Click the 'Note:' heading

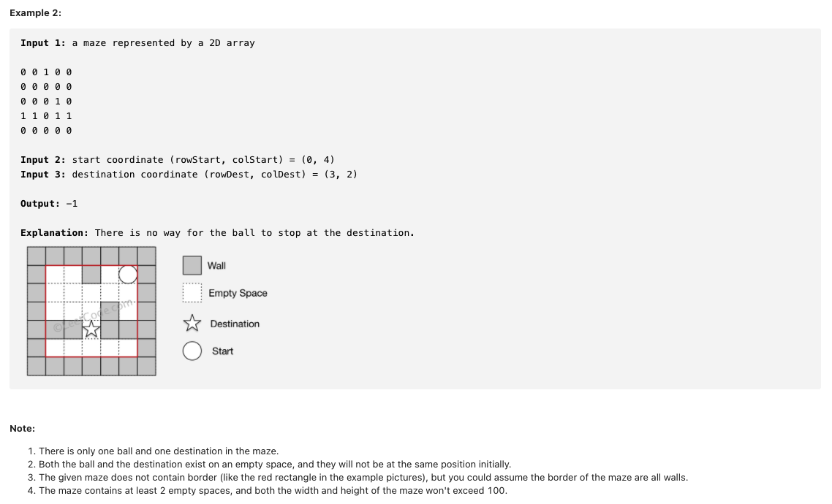[x=22, y=428]
